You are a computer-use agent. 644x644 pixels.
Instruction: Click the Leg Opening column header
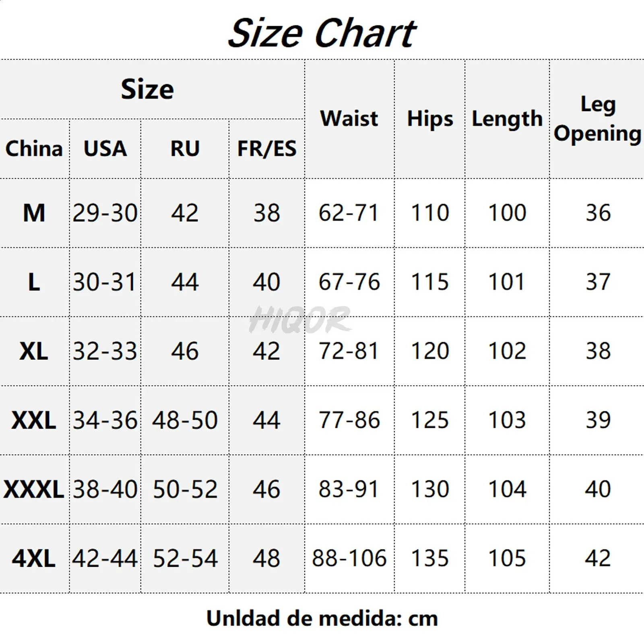point(598,119)
